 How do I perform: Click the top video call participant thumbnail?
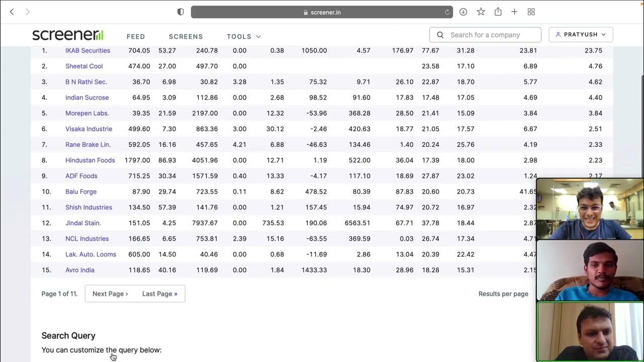590,209
